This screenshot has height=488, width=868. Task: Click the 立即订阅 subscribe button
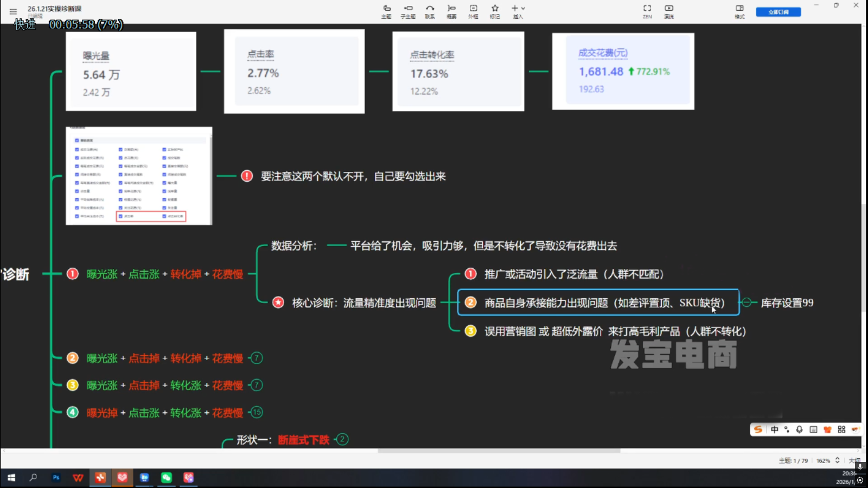[778, 11]
